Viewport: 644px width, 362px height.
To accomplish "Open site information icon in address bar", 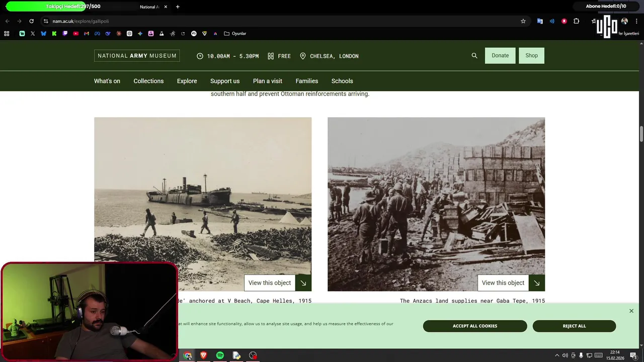I will [x=46, y=21].
